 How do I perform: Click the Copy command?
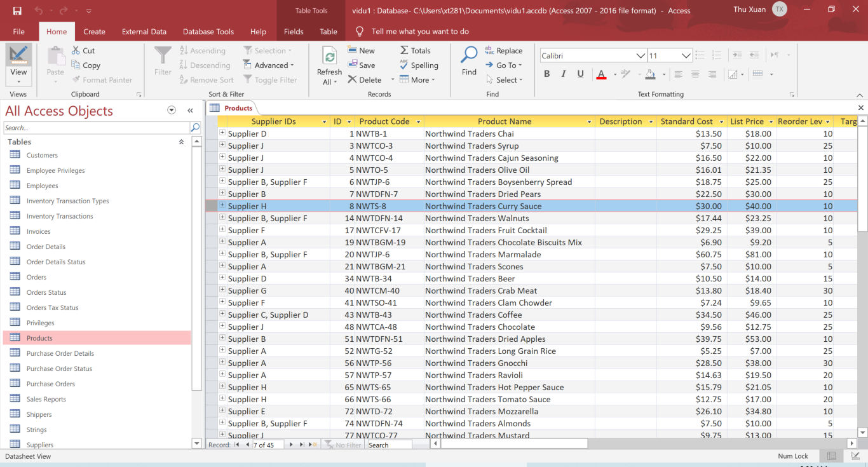[x=85, y=65]
